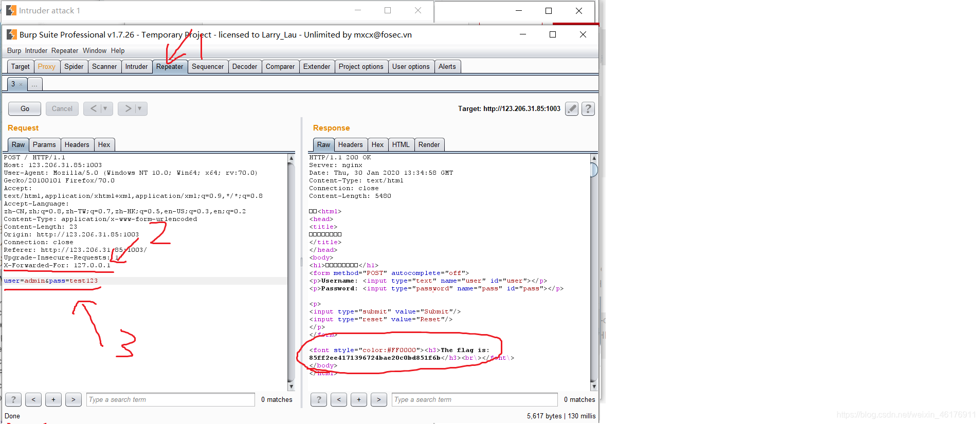Select the Response Headers view tab
This screenshot has width=980, height=424.
[351, 144]
